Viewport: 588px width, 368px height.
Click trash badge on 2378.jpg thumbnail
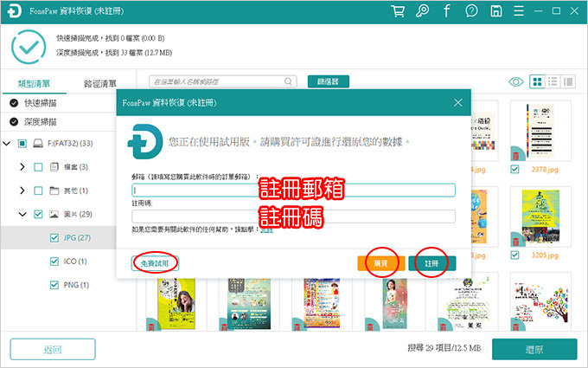point(516,156)
